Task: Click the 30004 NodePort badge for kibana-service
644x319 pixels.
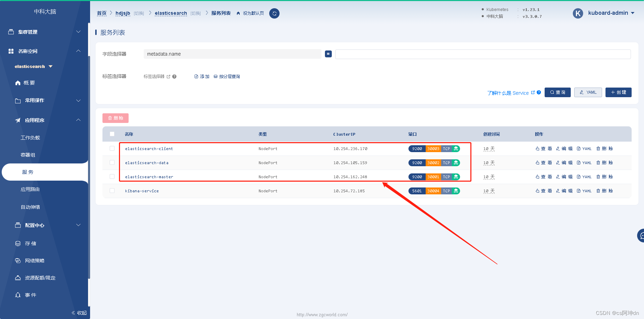Action: coord(433,191)
